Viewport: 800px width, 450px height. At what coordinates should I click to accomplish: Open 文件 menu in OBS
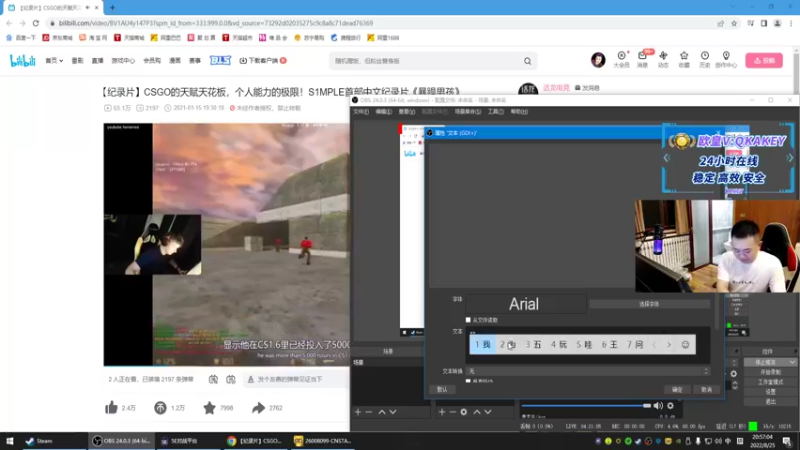361,112
